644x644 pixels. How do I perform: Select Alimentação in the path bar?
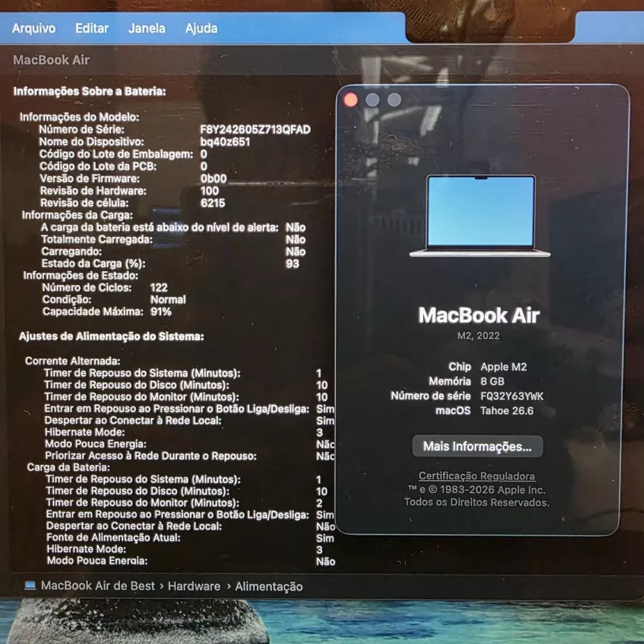click(269, 587)
